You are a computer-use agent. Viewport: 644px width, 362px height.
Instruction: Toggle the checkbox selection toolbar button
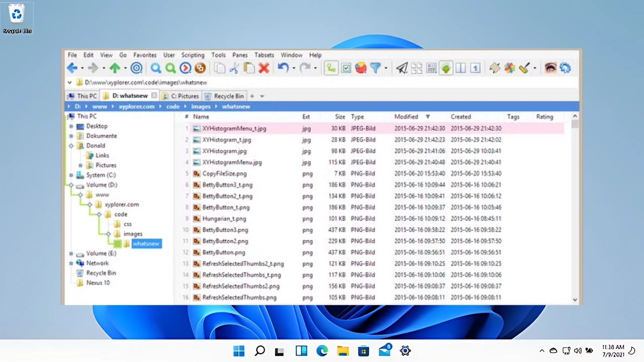point(346,68)
